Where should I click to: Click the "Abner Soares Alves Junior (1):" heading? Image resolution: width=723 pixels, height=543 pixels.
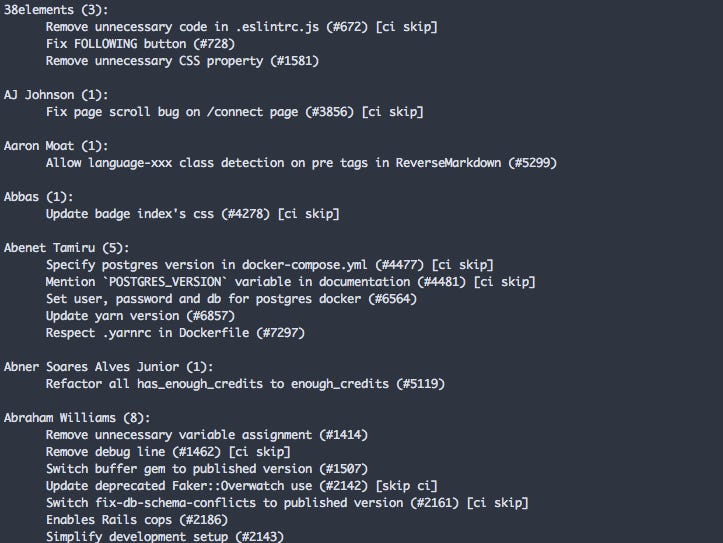click(x=109, y=366)
